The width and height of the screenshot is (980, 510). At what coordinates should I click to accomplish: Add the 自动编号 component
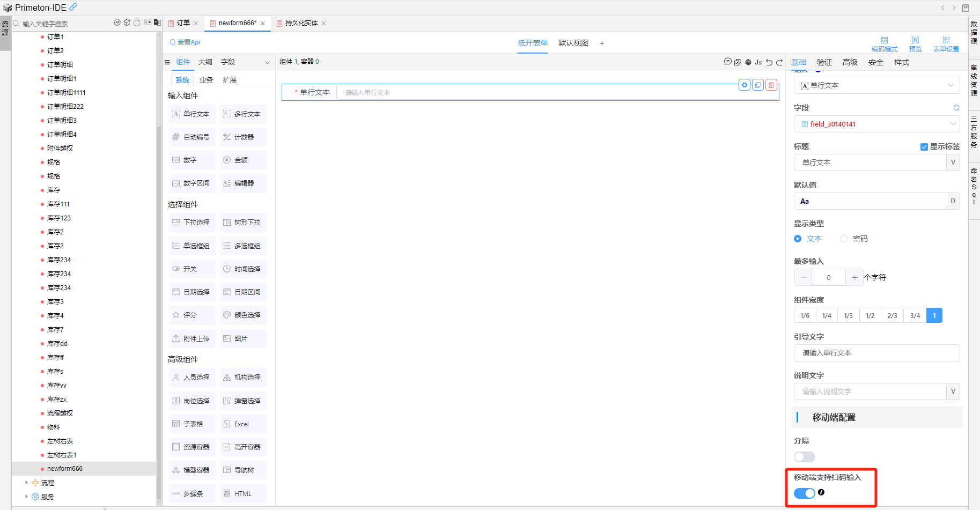tap(192, 137)
